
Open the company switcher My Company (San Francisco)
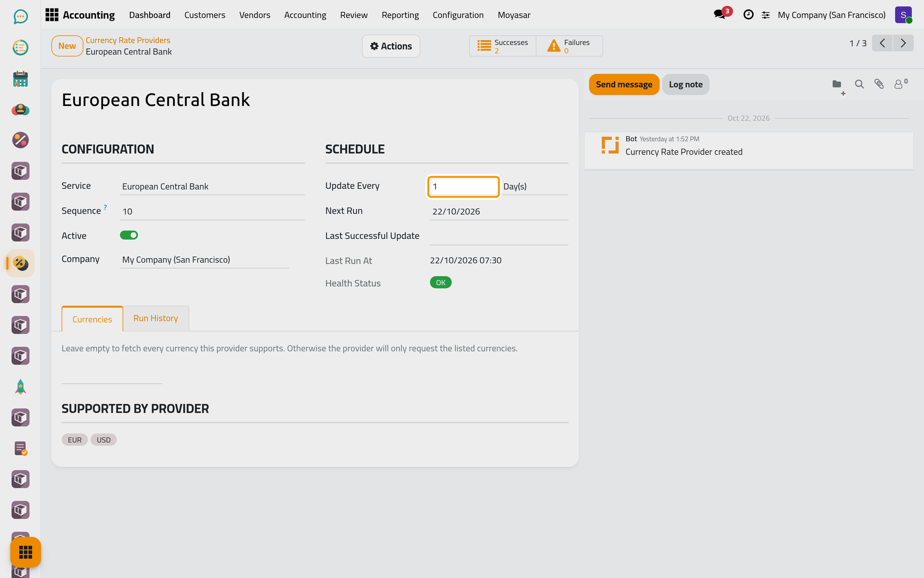click(831, 15)
